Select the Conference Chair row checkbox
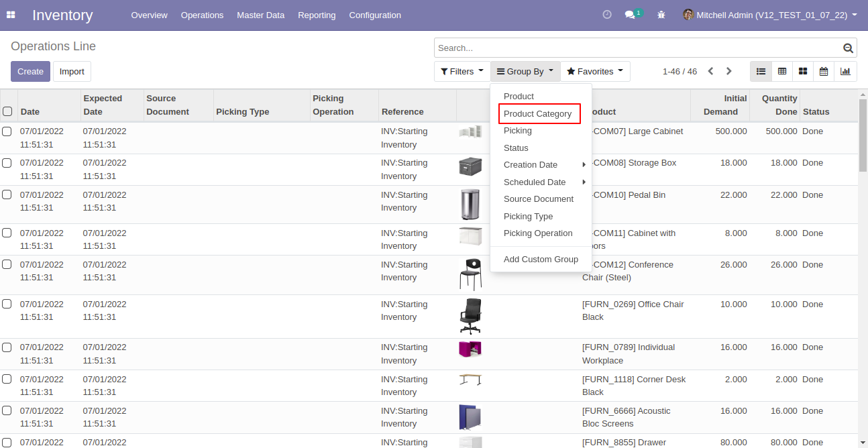868x448 pixels. [7, 264]
